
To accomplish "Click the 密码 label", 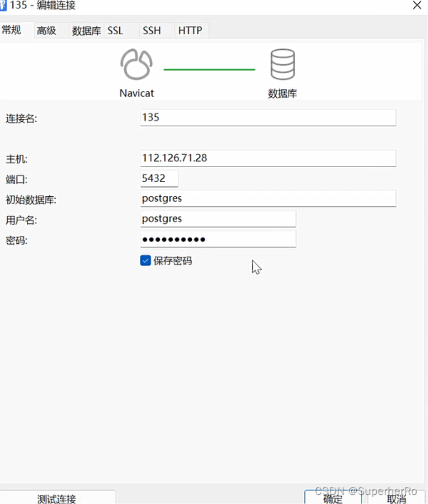I will tap(16, 240).
